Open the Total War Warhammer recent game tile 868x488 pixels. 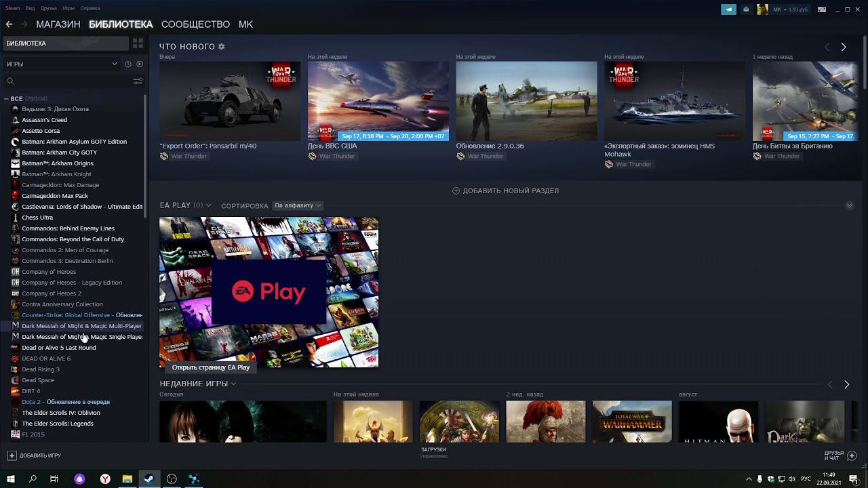click(x=632, y=422)
